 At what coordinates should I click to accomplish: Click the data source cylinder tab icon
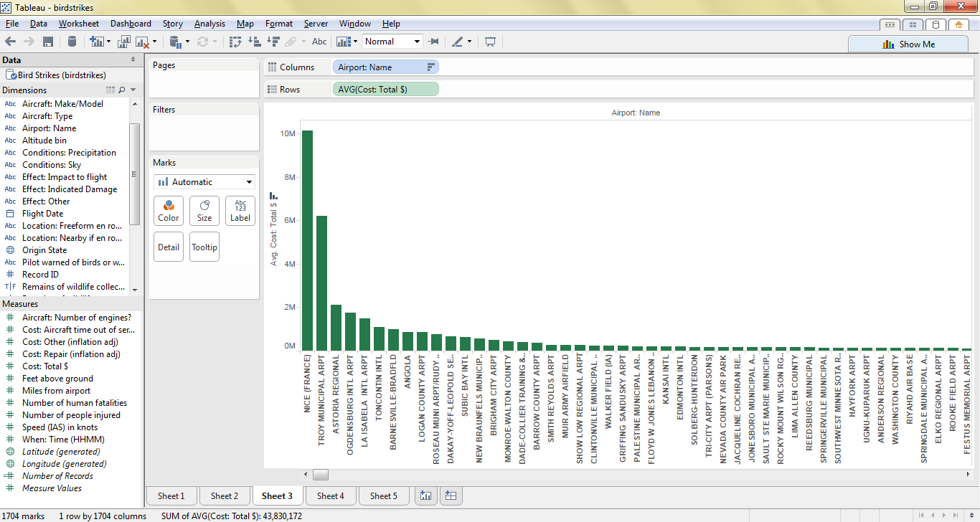tap(936, 24)
